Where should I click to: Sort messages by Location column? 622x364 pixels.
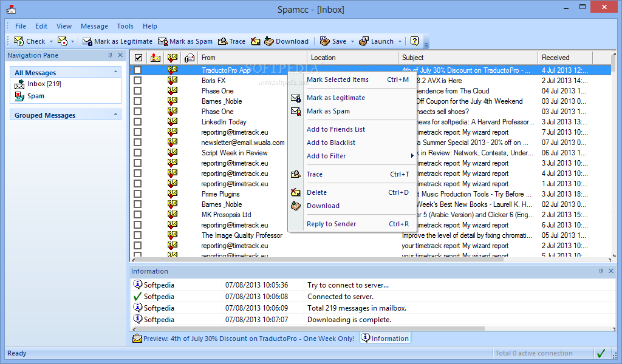point(353,58)
